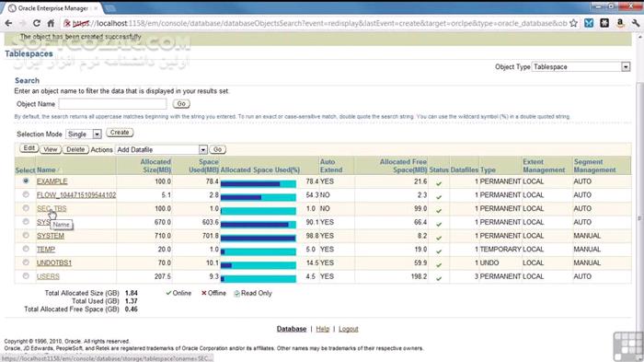Click the blue X extension icon
The height and width of the screenshot is (362, 644).
tap(589, 23)
